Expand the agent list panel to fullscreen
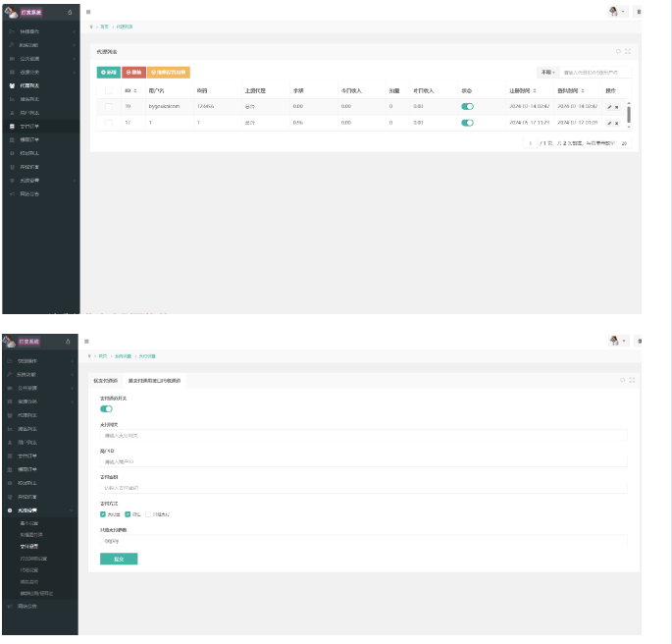 click(628, 50)
